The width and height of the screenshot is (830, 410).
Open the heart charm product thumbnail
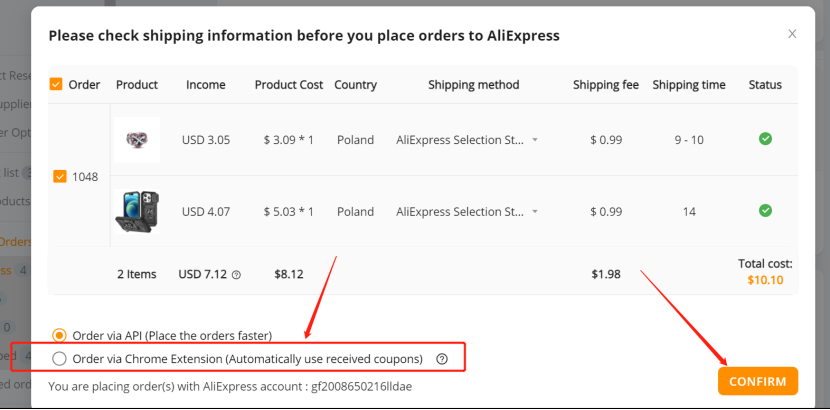pyautogui.click(x=137, y=140)
